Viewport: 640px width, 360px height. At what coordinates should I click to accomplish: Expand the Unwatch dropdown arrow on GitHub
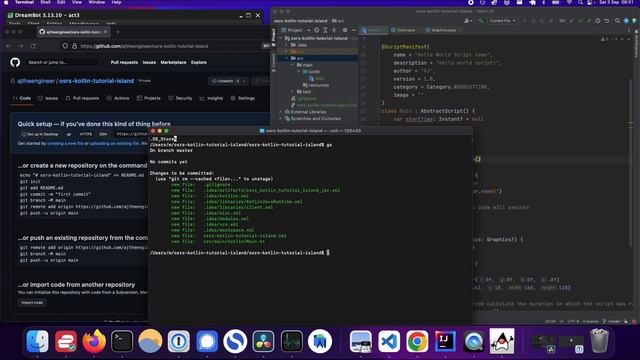244,81
